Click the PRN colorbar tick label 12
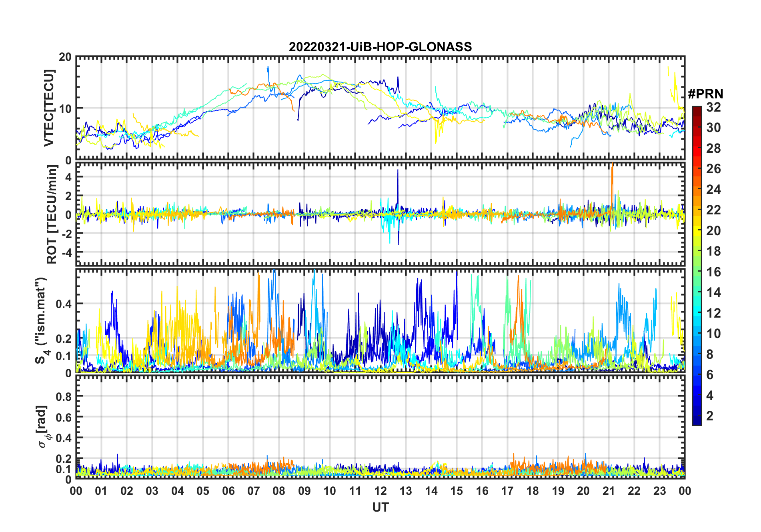The width and height of the screenshot is (761, 532). pos(713,313)
